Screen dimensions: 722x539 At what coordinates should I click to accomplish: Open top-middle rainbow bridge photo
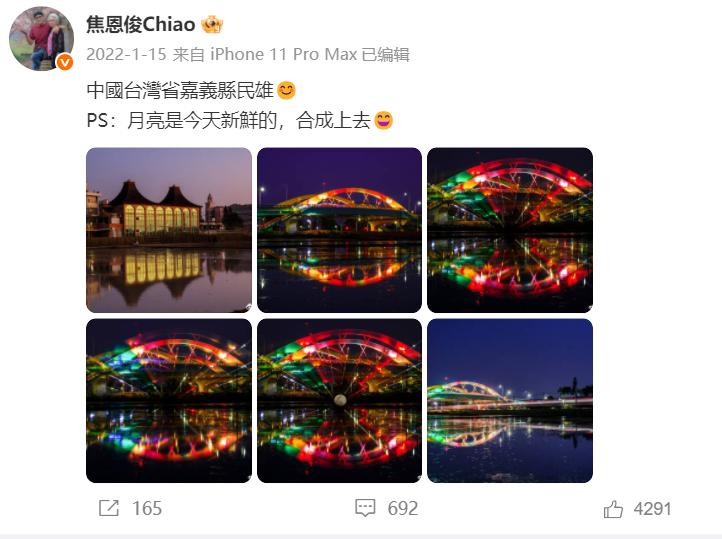coord(339,230)
